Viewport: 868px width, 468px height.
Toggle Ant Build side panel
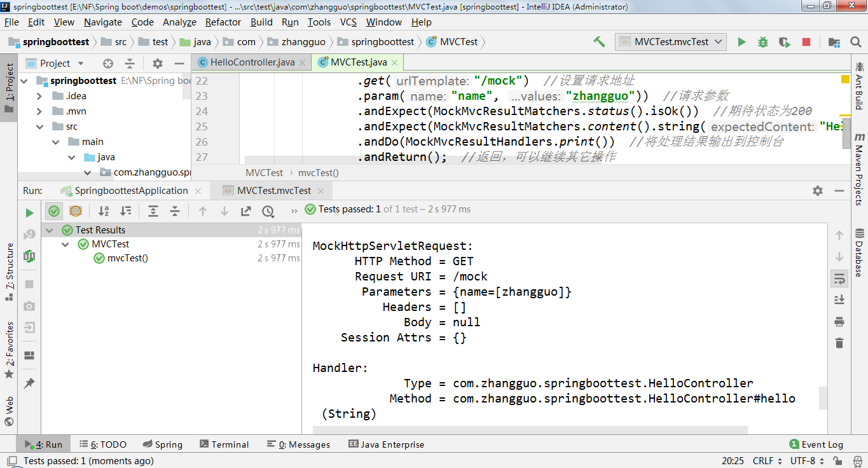click(859, 85)
